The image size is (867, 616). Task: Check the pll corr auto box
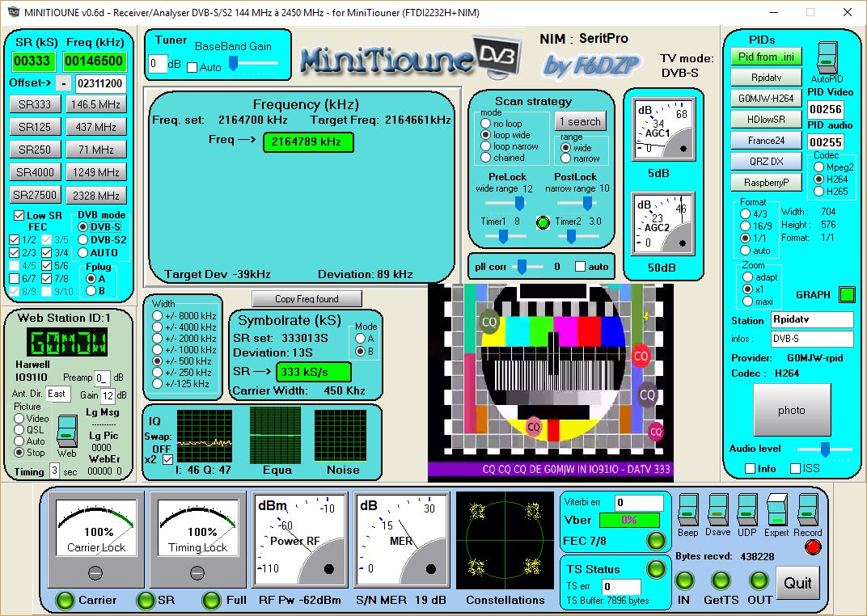pos(580,266)
